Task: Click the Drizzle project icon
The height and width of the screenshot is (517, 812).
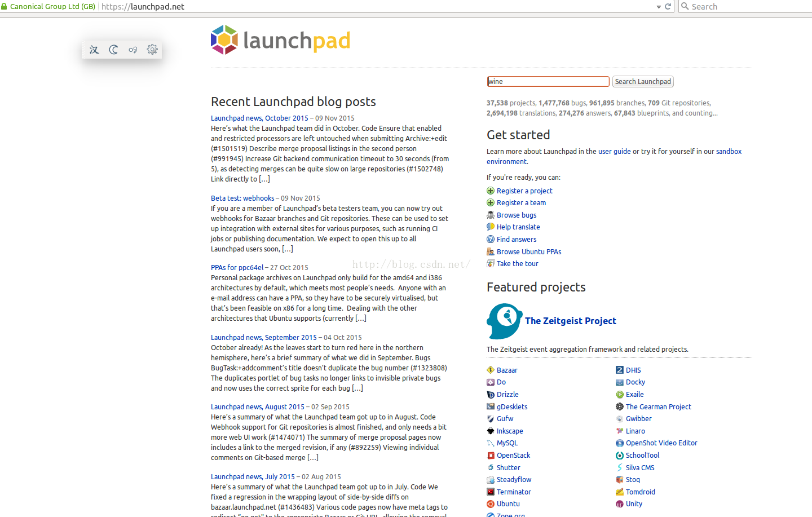Action: click(x=491, y=394)
